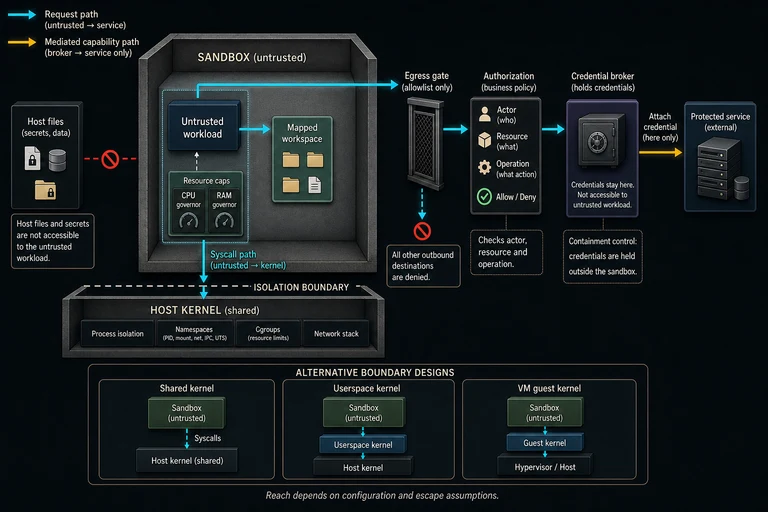Click the 'Allow / Deny' label

pos(516,197)
